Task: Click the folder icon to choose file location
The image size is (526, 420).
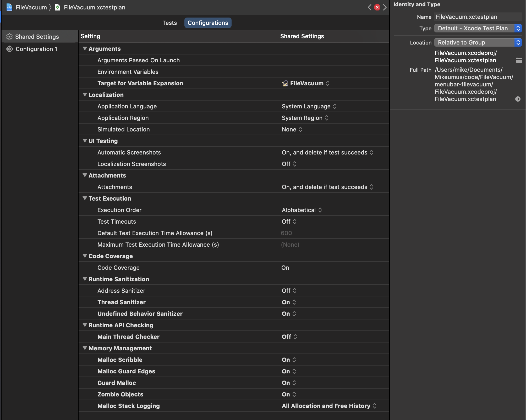Action: (x=519, y=60)
